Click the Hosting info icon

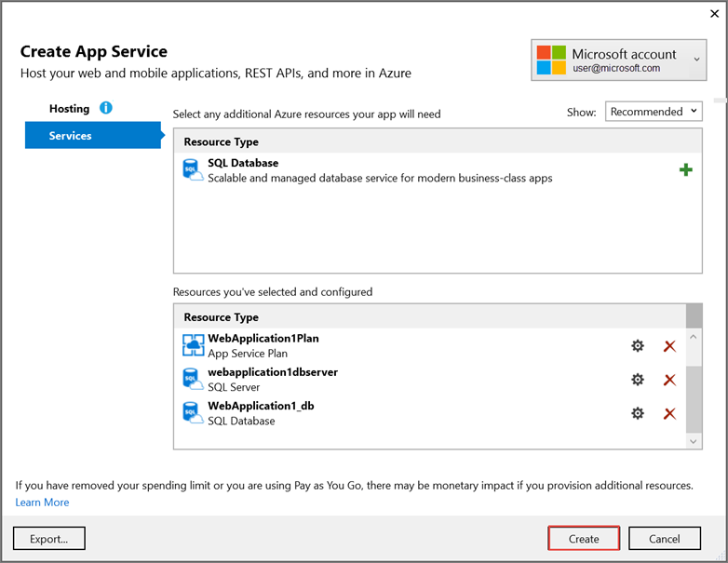pos(106,108)
